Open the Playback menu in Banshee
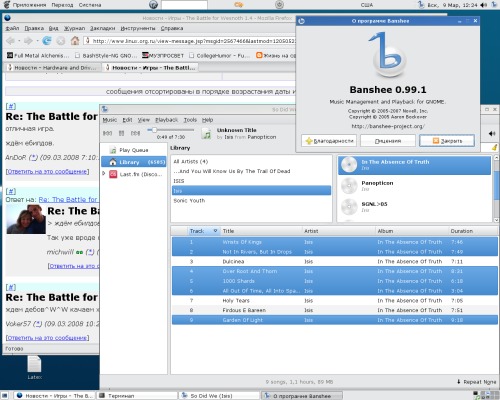This screenshot has height=400, width=500. pos(166,120)
